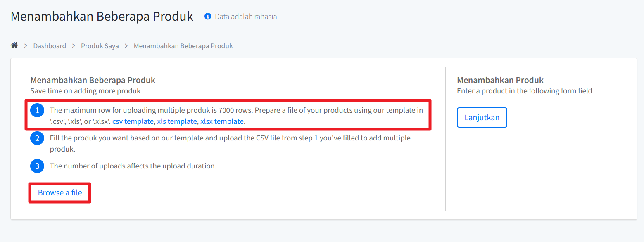Click the Menambahkan Produk heading on the right

click(500, 80)
